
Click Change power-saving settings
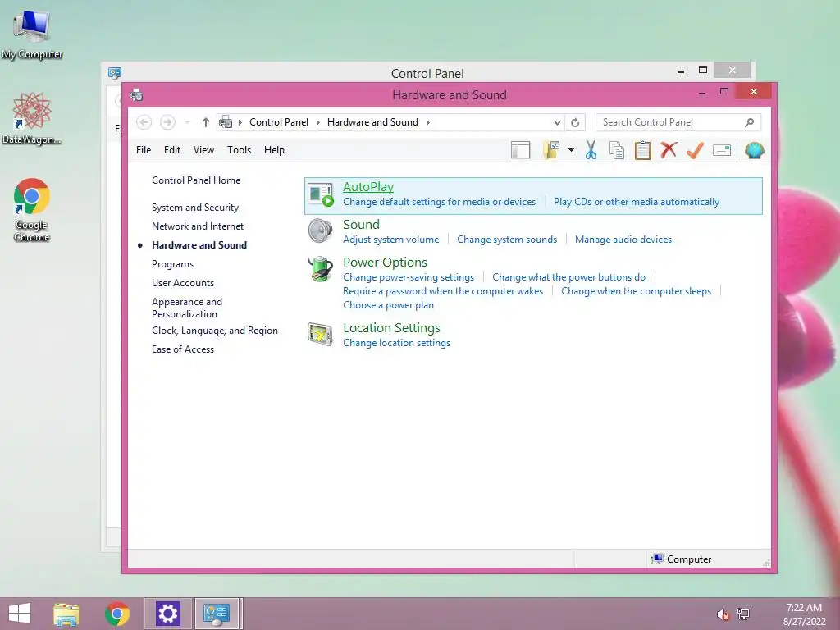click(x=409, y=277)
